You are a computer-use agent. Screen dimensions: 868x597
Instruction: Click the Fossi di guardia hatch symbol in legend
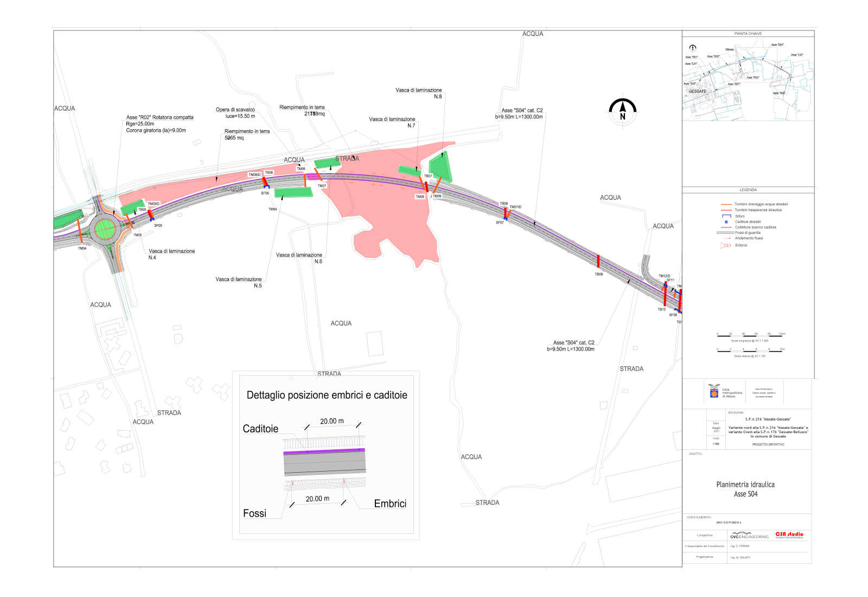point(725,233)
